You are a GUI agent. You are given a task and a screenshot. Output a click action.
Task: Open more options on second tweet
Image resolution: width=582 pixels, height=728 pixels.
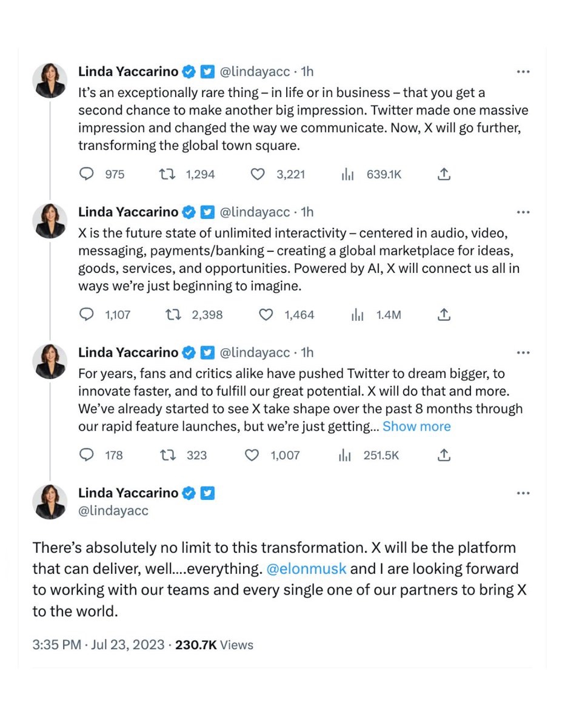tap(523, 212)
